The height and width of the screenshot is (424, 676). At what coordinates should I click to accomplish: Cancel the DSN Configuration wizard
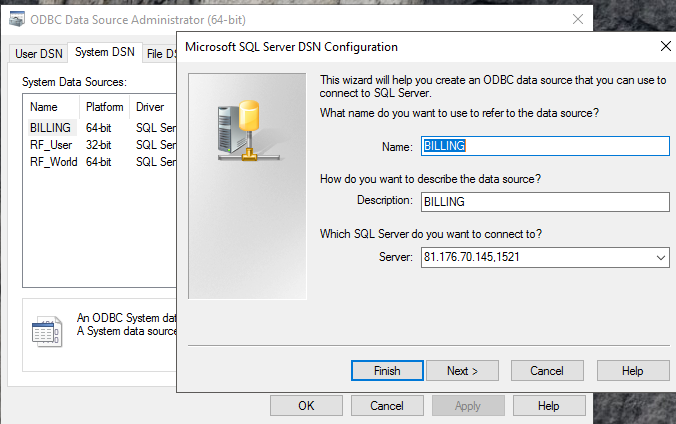(x=547, y=371)
